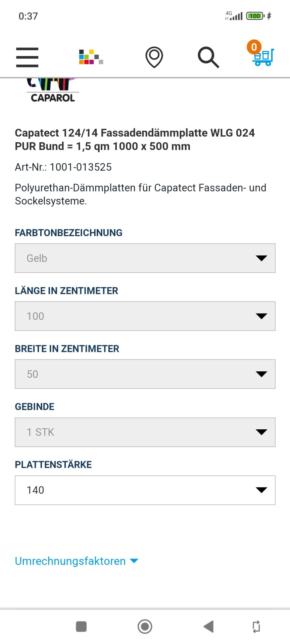Tap the Android back triangle button
Image resolution: width=290 pixels, height=644 pixels.
(208, 626)
